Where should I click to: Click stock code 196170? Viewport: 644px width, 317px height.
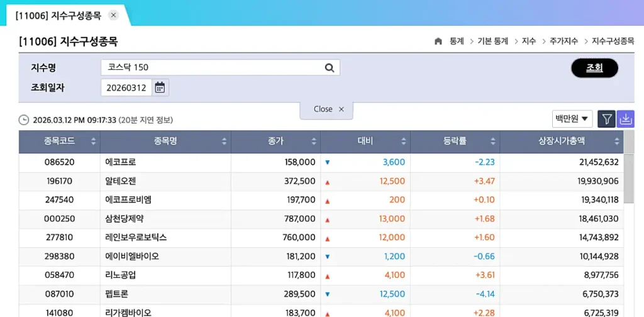(x=60, y=181)
